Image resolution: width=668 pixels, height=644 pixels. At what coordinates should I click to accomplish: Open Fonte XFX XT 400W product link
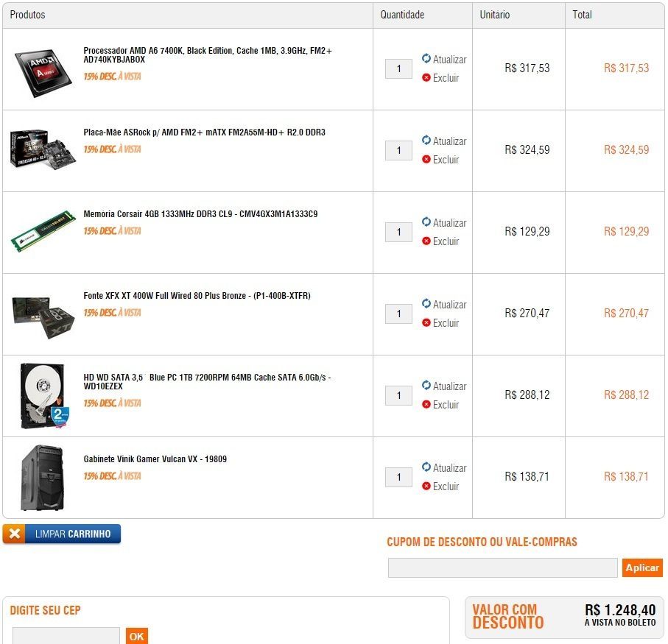pyautogui.click(x=197, y=296)
